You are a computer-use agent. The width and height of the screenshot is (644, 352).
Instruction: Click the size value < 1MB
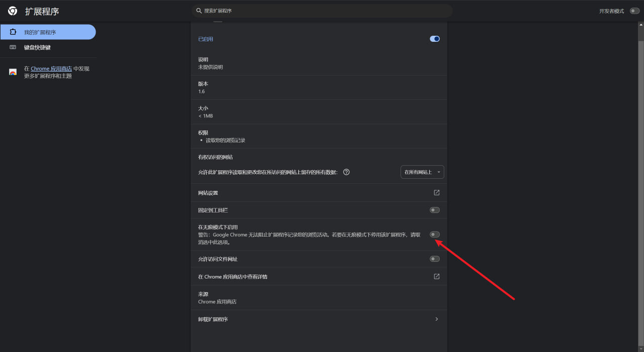pyautogui.click(x=205, y=116)
